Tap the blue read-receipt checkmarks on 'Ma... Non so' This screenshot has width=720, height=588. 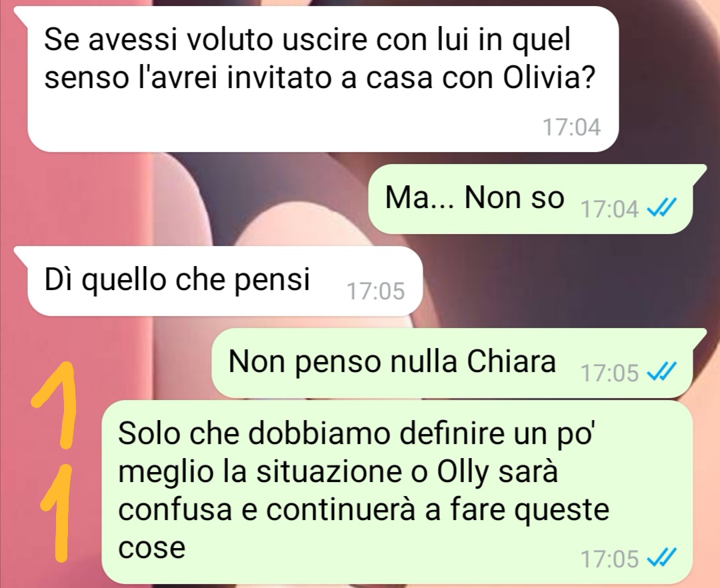(x=661, y=209)
